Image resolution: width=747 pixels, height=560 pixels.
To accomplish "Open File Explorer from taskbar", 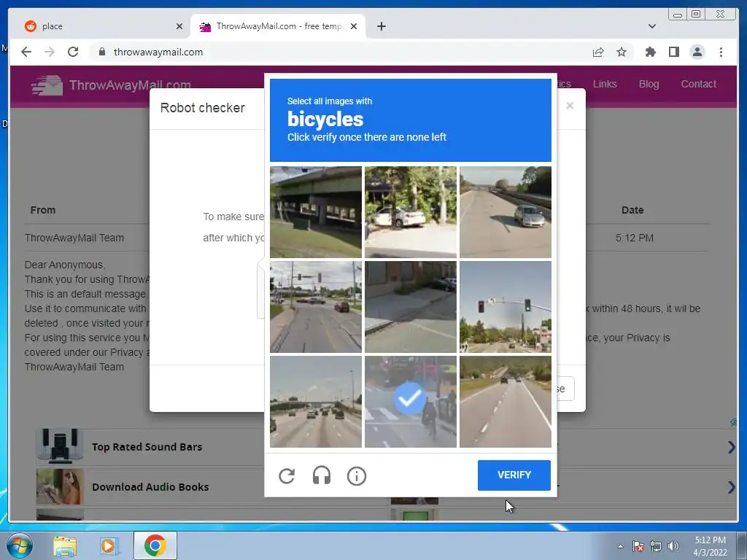I will 65,545.
